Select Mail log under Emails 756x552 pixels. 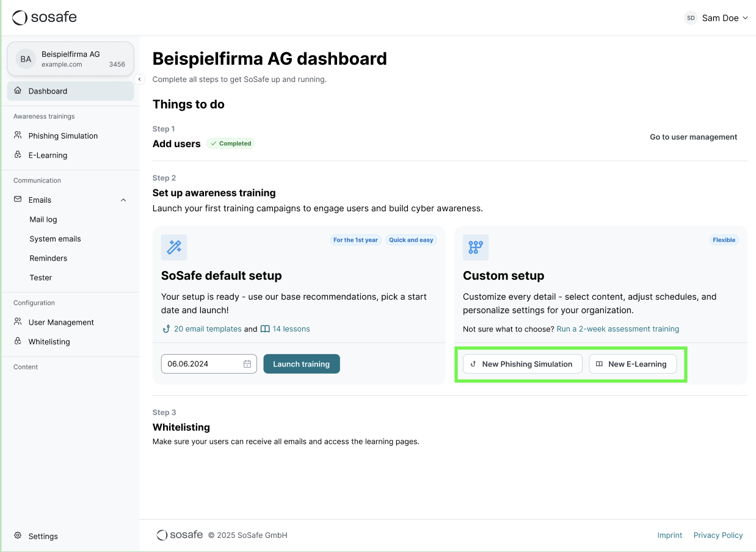pyautogui.click(x=43, y=219)
